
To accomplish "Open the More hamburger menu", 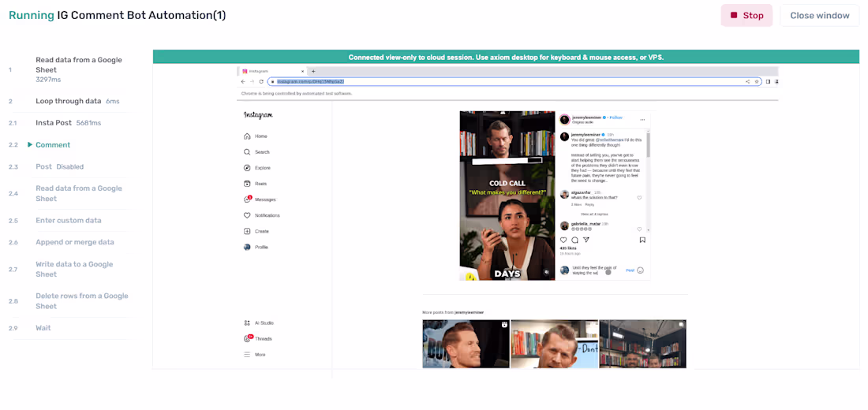I will pos(247,354).
